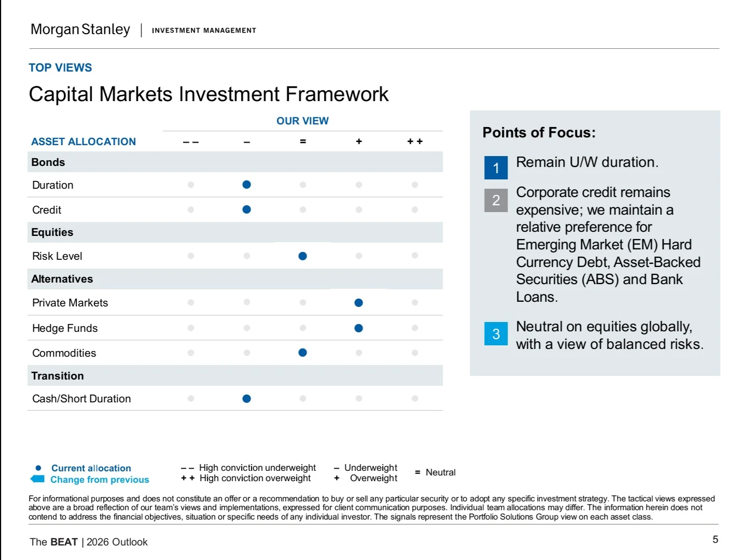Select the blue neutral dot for Risk Level
This screenshot has width=742, height=560.
pos(303,256)
